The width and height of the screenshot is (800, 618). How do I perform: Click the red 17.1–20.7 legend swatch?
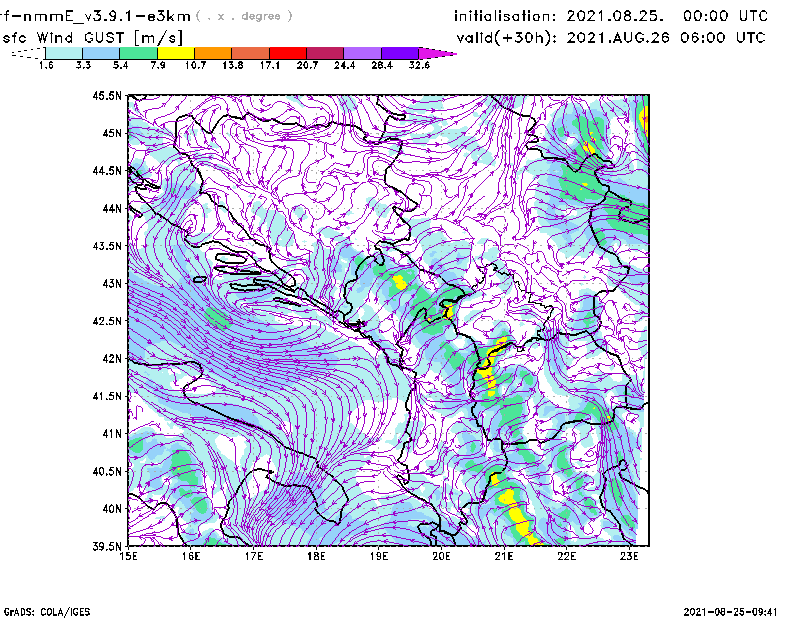point(288,53)
